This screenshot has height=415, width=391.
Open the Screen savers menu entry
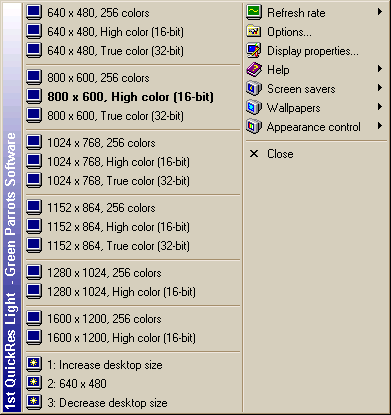pos(316,89)
